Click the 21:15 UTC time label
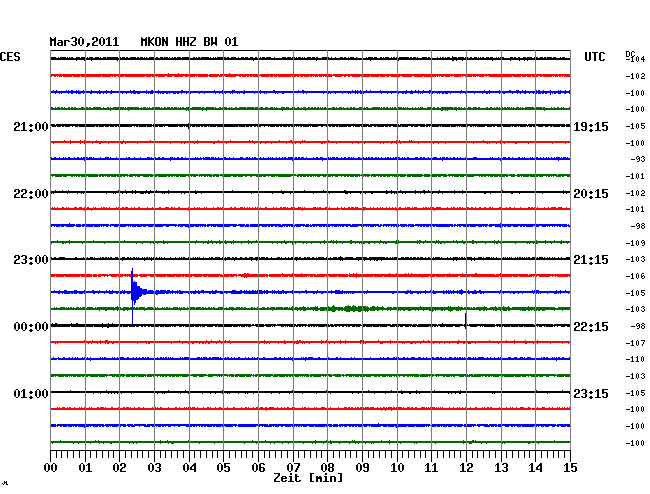 591,260
